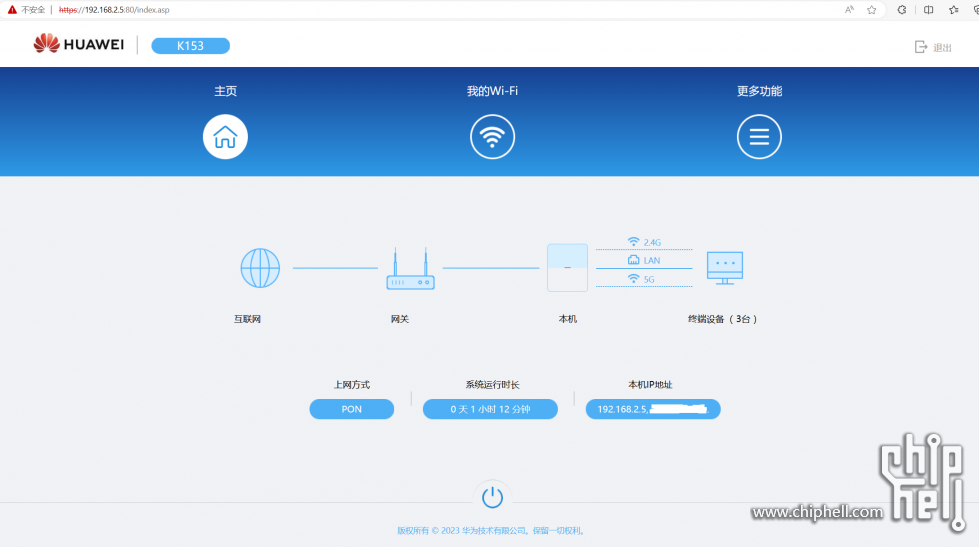Open the 更多功能 hamburger menu icon
Screen dimensions: 979x547
759,137
